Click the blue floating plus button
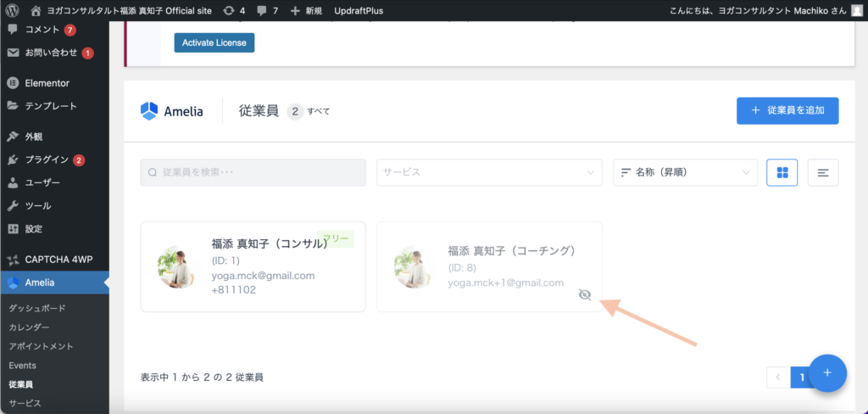The height and width of the screenshot is (414, 868). (x=828, y=372)
